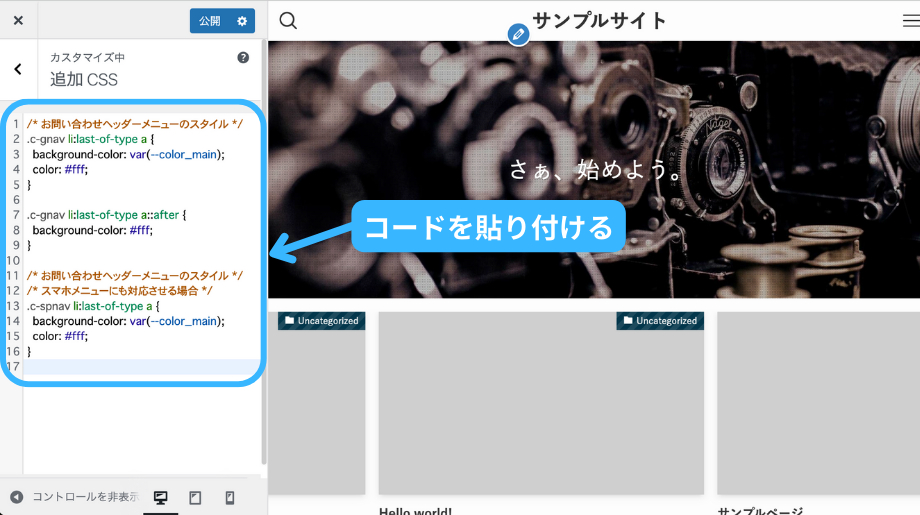Switch to mobile preview mode
The width and height of the screenshot is (920, 515).
tap(229, 497)
